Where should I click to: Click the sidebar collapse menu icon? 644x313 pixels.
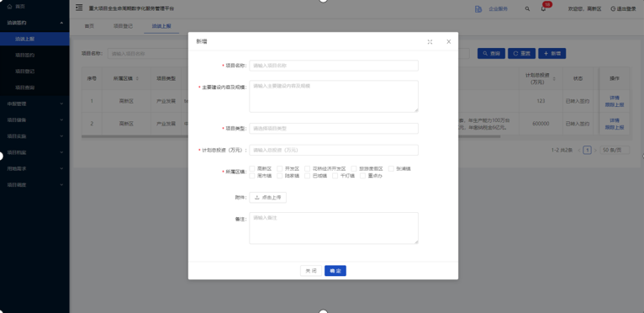(79, 8)
